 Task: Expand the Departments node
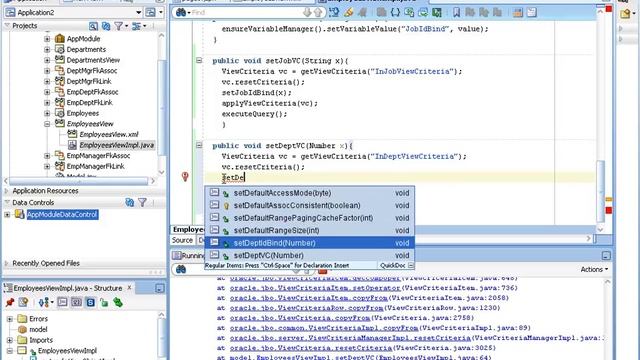click(47, 49)
